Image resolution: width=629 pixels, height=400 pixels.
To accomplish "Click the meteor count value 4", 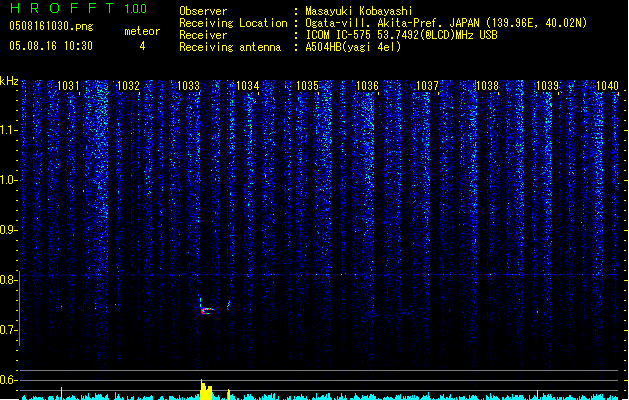I will pos(142,46).
